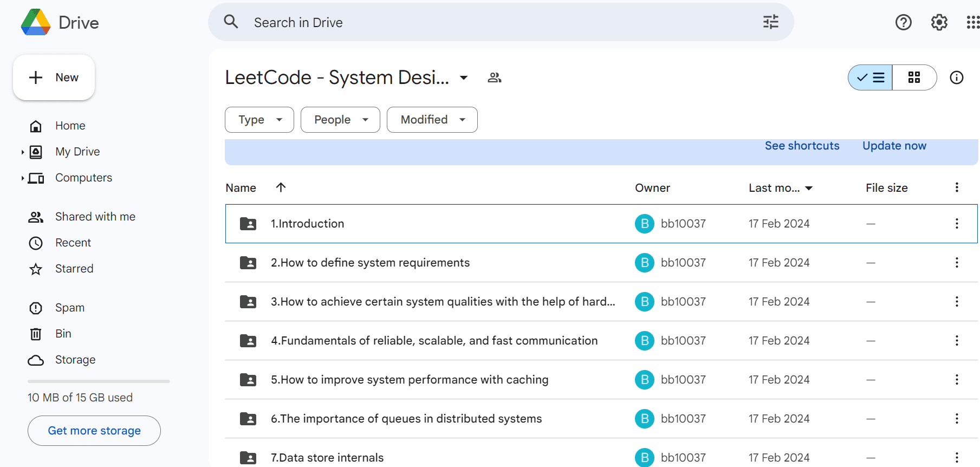980x467 pixels.
Task: Open Spam section
Action: coord(70,308)
